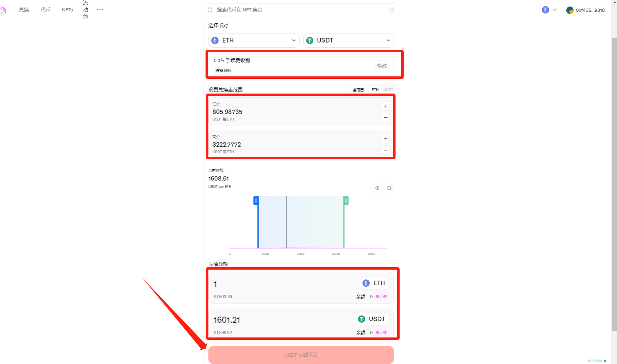Screen dimensions: 617x364
Task: Go to the 兑换 swap tab
Action: 24,10
